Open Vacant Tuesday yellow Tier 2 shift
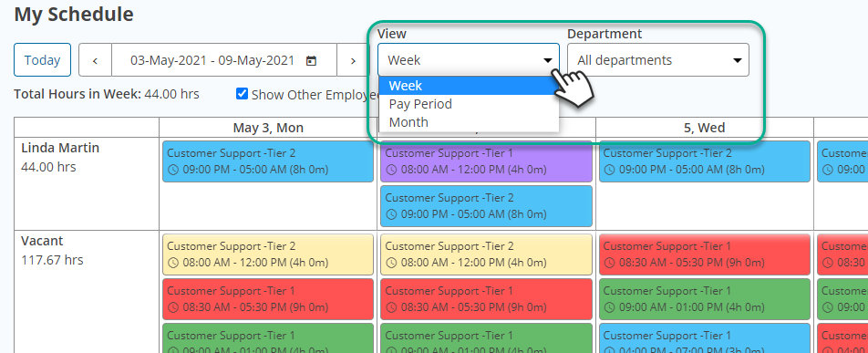The height and width of the screenshot is (353, 868). point(487,254)
